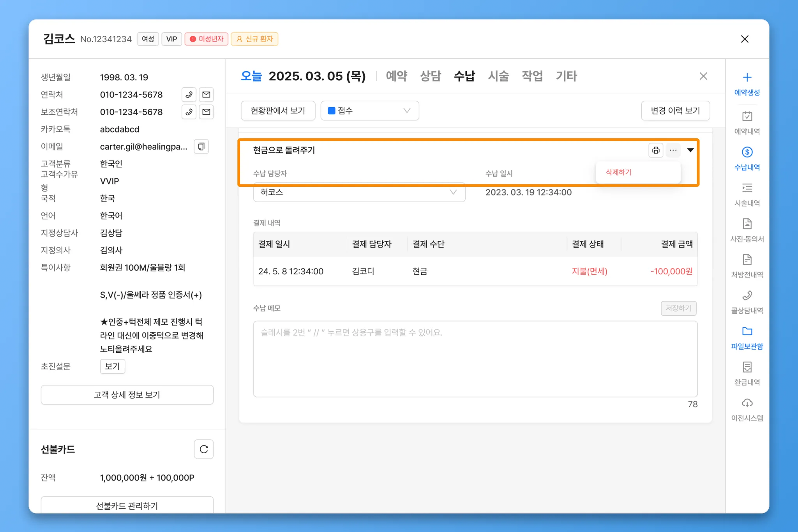This screenshot has height=532, width=798.
Task: Open the more options ellipsis button
Action: (673, 150)
